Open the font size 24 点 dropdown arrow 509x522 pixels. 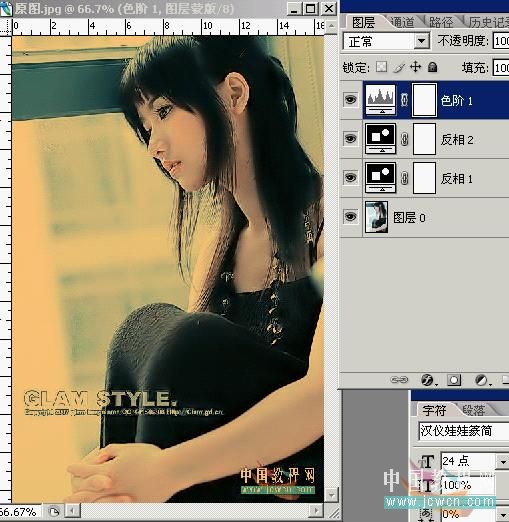502,461
